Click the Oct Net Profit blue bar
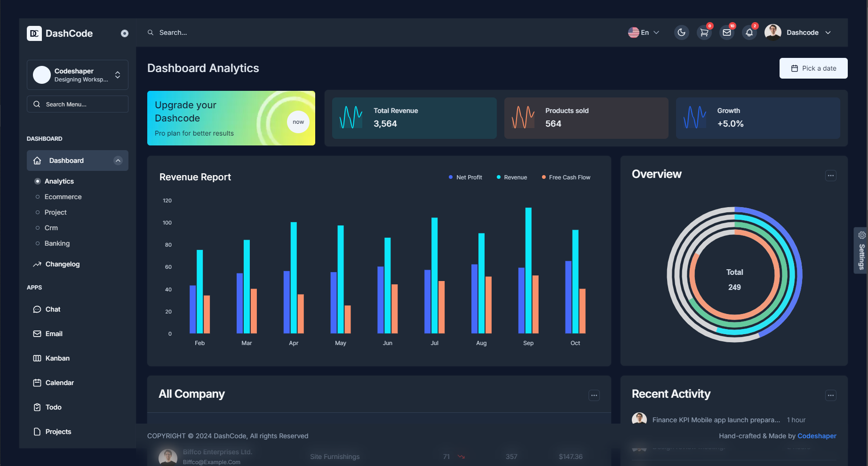 568,297
